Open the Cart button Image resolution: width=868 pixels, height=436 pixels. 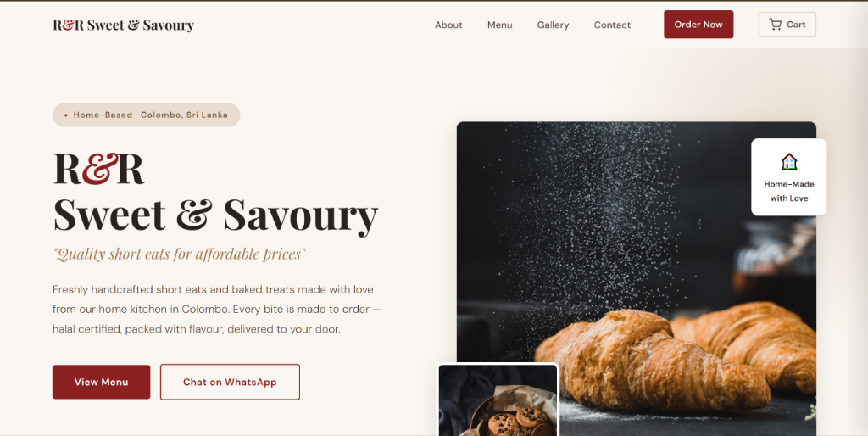(x=787, y=25)
